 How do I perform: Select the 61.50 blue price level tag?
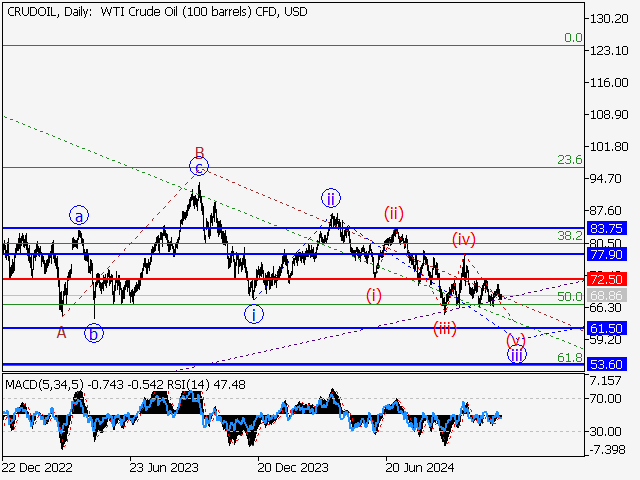coord(606,328)
